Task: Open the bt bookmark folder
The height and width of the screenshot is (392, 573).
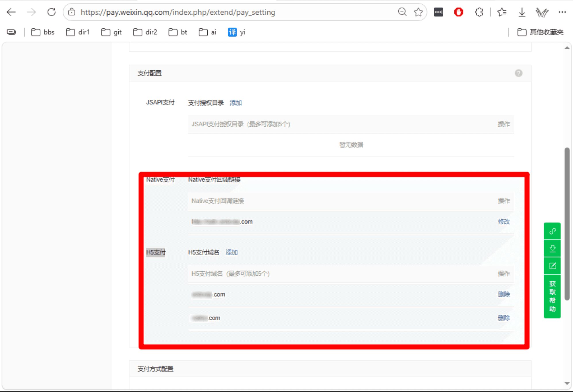Action: pos(178,32)
